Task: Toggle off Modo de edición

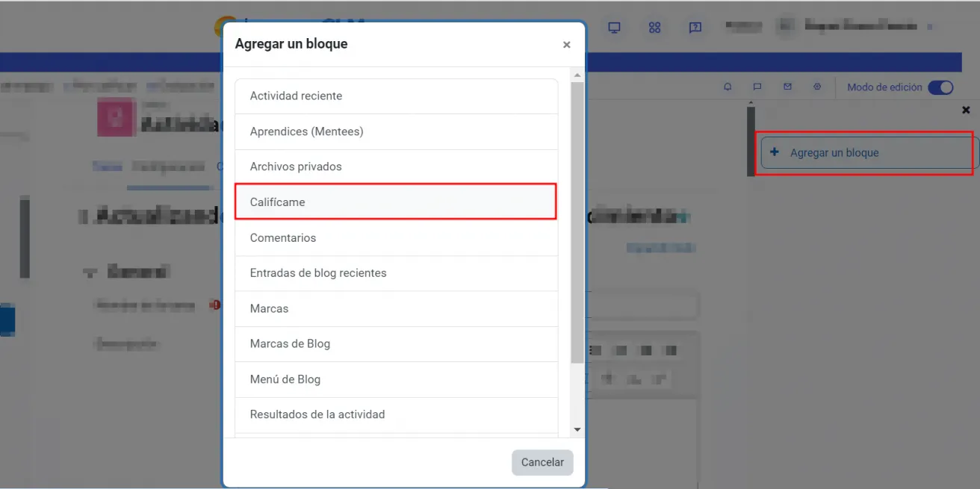Action: 940,87
